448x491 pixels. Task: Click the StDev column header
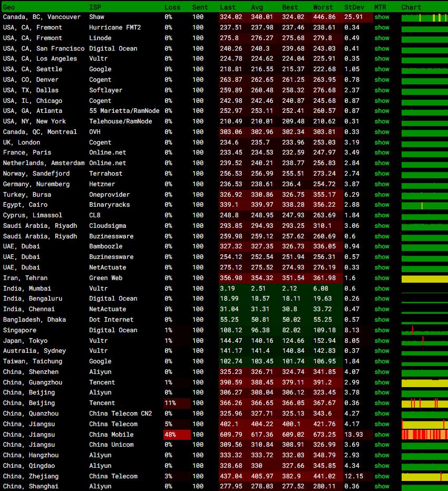tap(354, 7)
